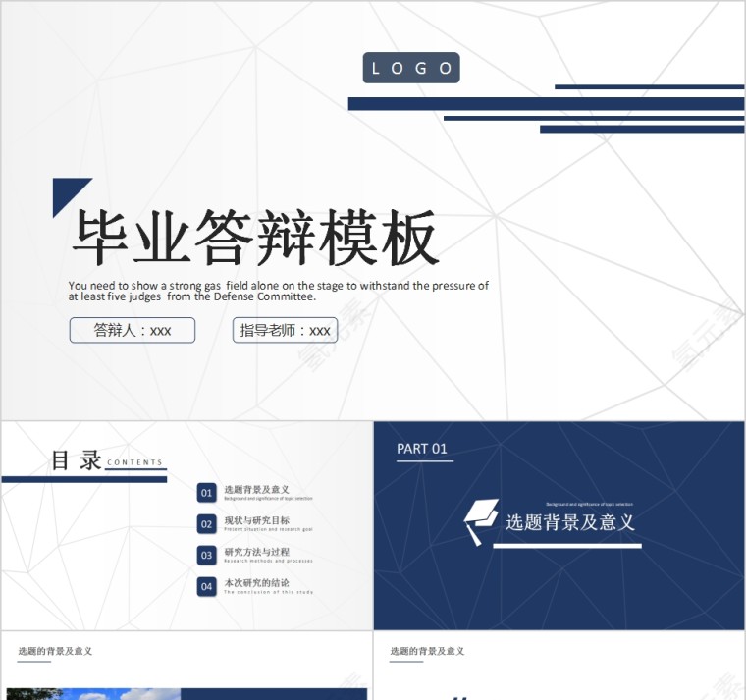Click the 01 number badge
Screen dimensions: 746x700
coord(206,493)
